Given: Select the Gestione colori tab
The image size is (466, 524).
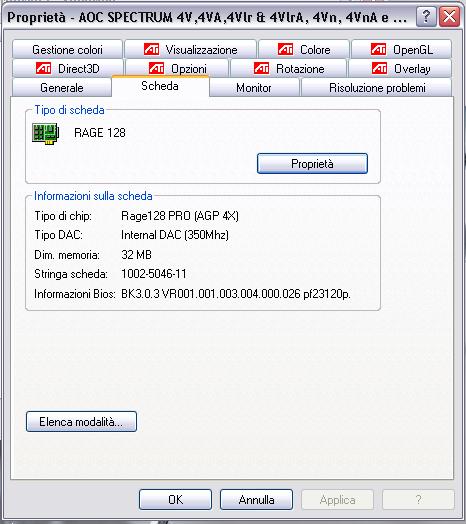Looking at the screenshot, I should click(67, 49).
